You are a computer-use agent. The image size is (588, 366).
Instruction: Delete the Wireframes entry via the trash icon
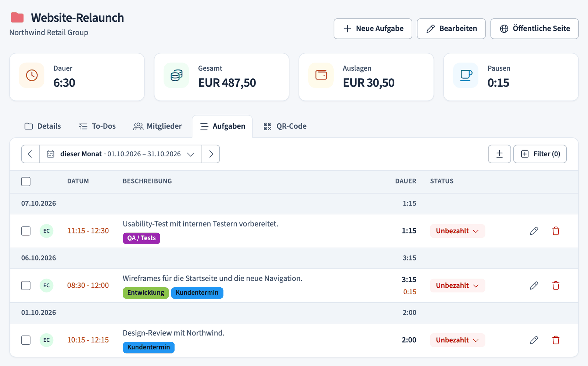556,285
